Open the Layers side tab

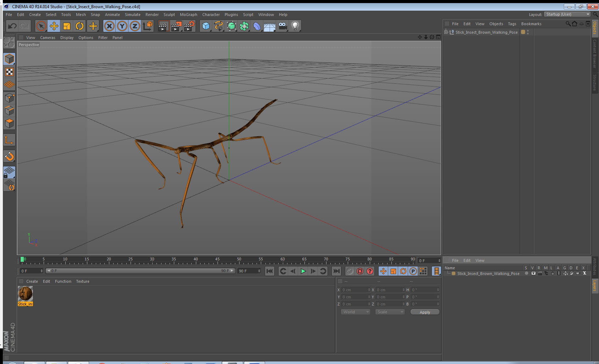[x=595, y=285]
